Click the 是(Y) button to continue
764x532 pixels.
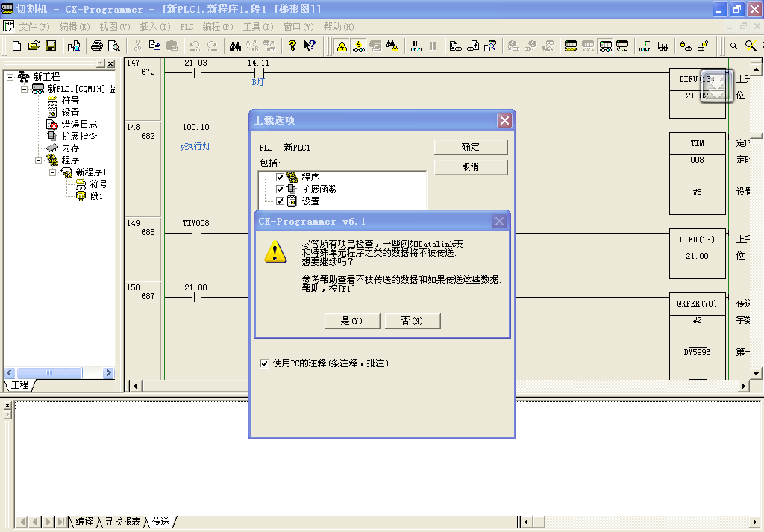click(x=351, y=321)
